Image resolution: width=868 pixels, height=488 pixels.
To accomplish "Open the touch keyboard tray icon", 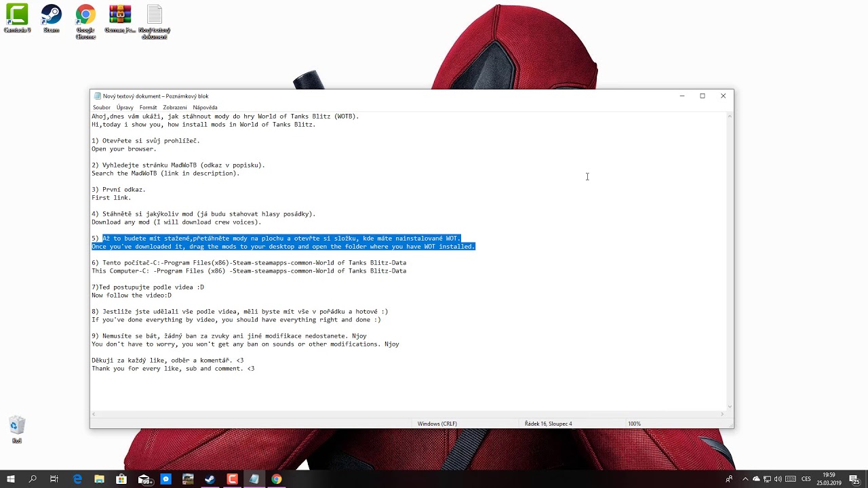I will [790, 479].
